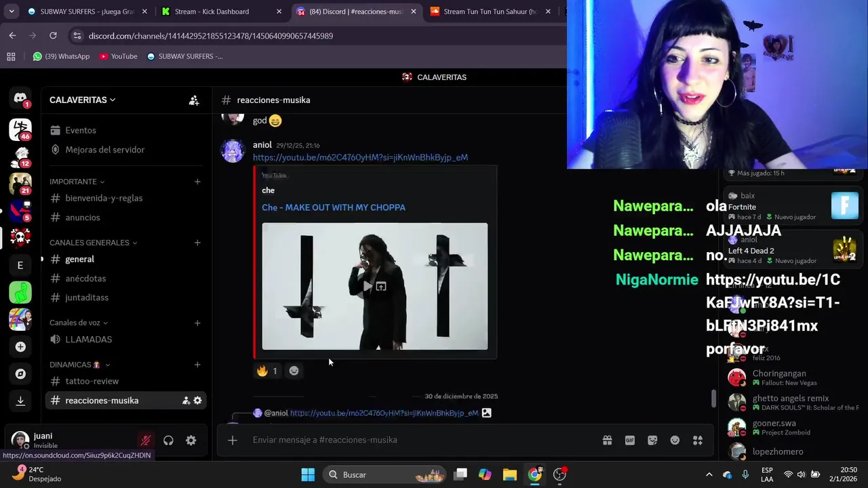The height and width of the screenshot is (488, 868).
Task: Open server icon with 46 badge
Action: [20, 129]
